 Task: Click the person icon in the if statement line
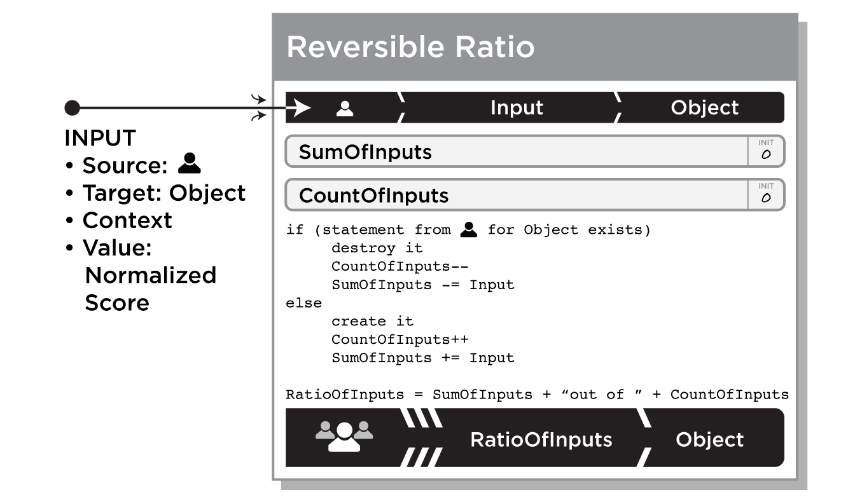tap(469, 229)
